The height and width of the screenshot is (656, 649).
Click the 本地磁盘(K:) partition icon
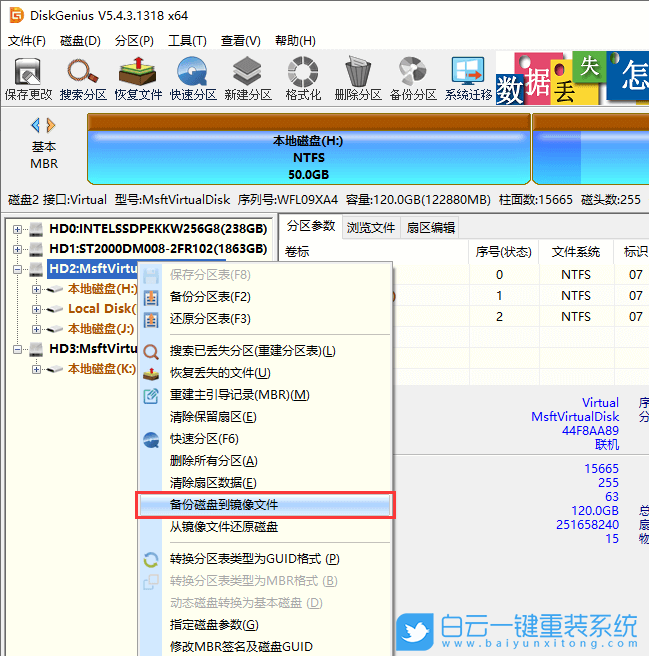tap(55, 369)
